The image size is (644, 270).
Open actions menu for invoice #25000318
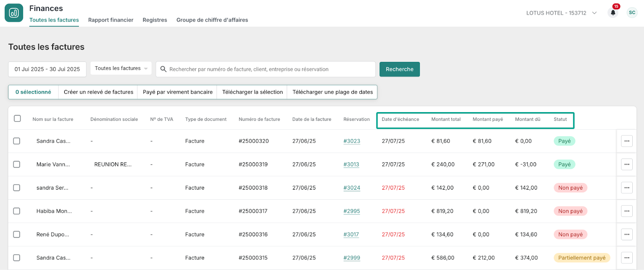[627, 188]
